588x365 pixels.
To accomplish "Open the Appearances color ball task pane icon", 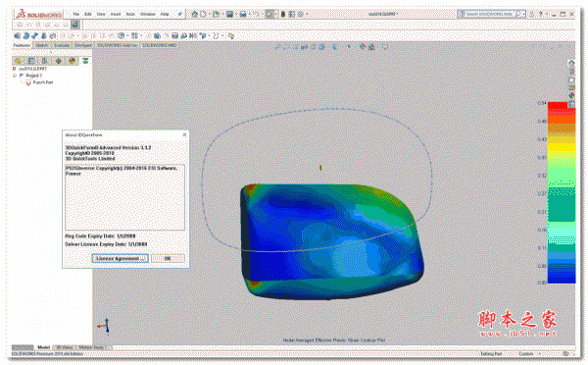I will [571, 95].
